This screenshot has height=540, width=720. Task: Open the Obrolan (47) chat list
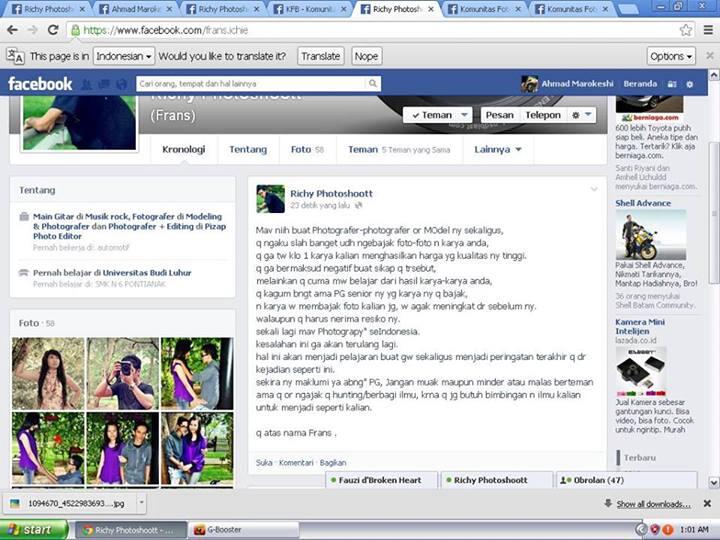(626, 480)
